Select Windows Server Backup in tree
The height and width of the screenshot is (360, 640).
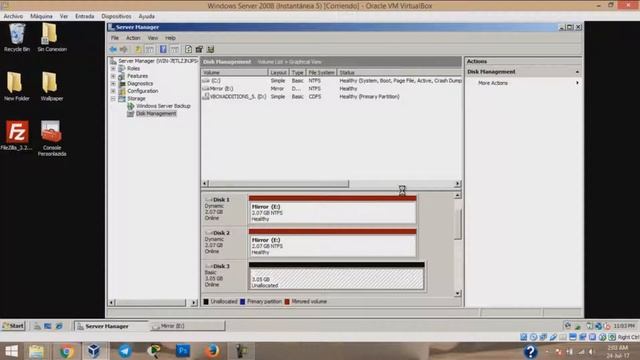point(163,106)
